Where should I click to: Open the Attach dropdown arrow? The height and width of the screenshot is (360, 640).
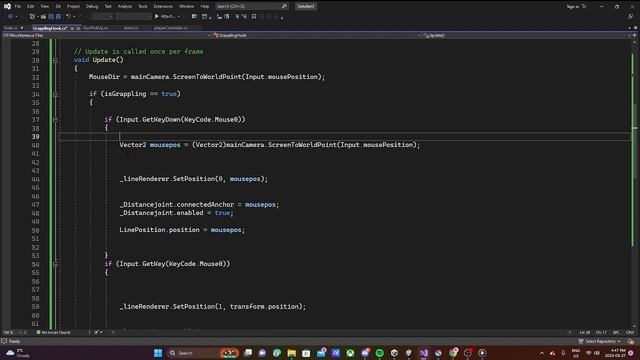coord(178,16)
